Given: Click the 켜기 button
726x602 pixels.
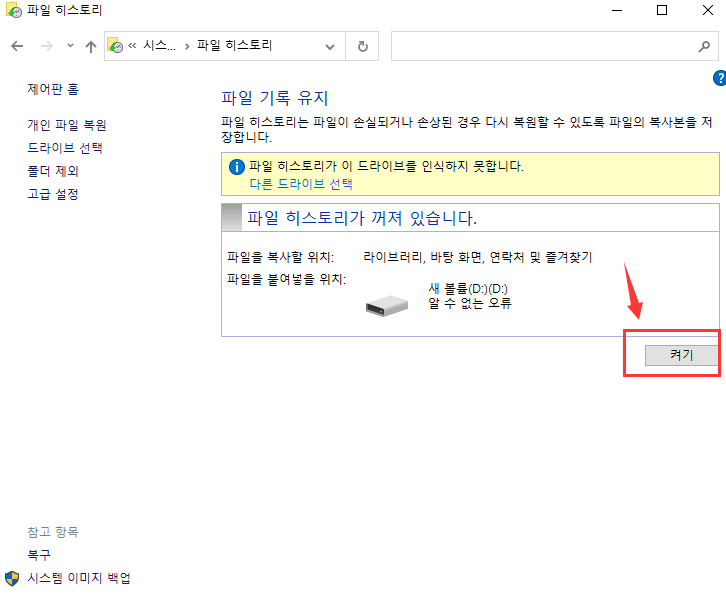Looking at the screenshot, I should tap(681, 355).
